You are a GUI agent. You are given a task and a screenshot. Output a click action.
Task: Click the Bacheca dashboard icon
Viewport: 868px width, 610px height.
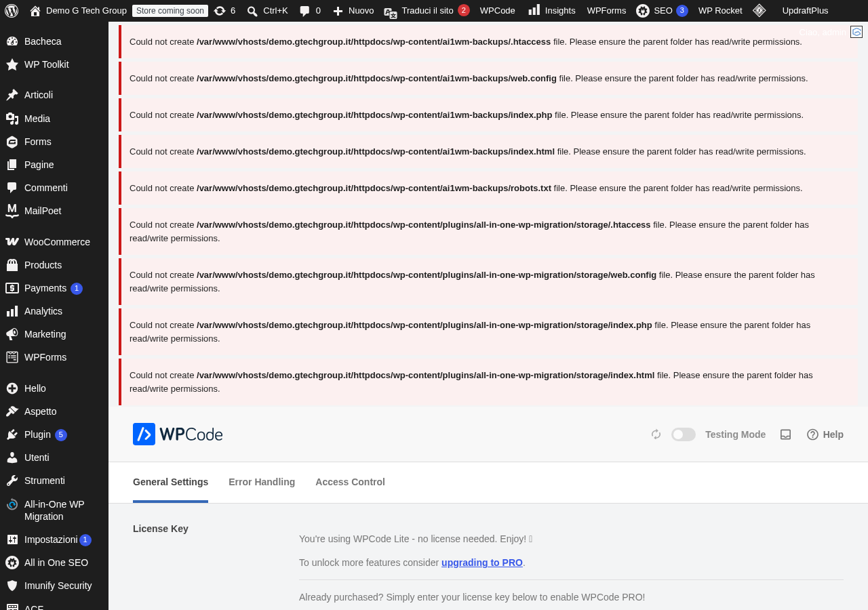[12, 41]
